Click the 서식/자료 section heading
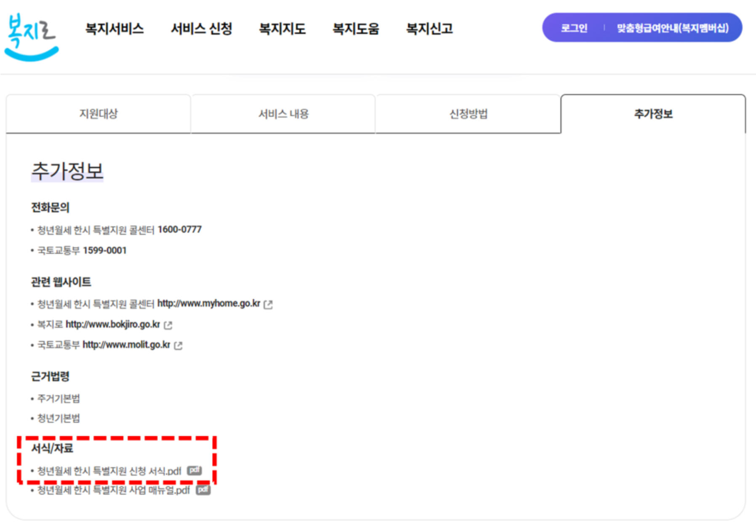 (52, 448)
